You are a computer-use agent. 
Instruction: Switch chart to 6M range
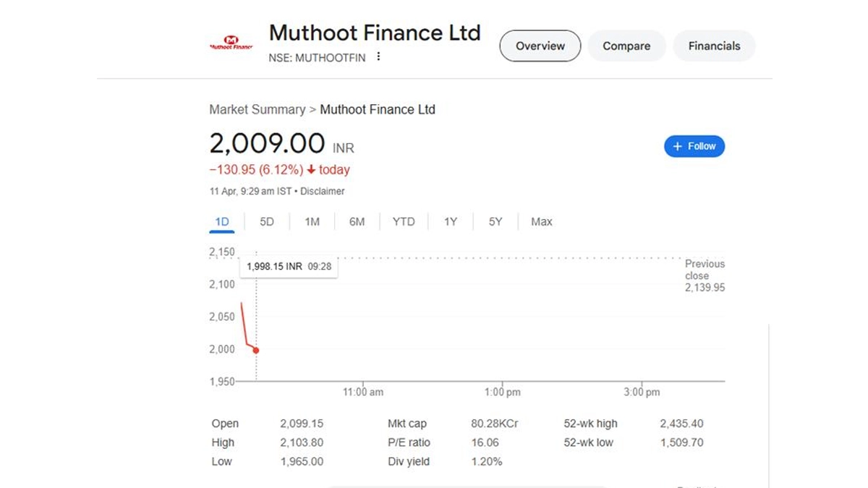[x=357, y=222]
